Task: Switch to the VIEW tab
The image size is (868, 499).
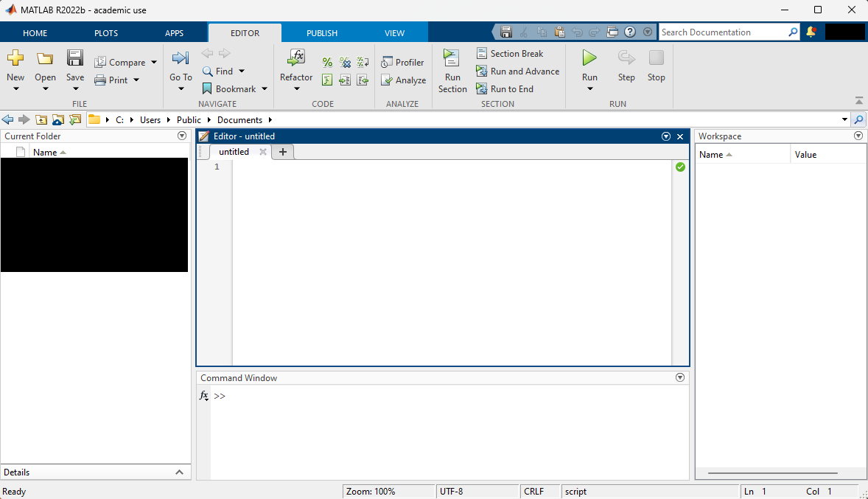Action: [394, 33]
